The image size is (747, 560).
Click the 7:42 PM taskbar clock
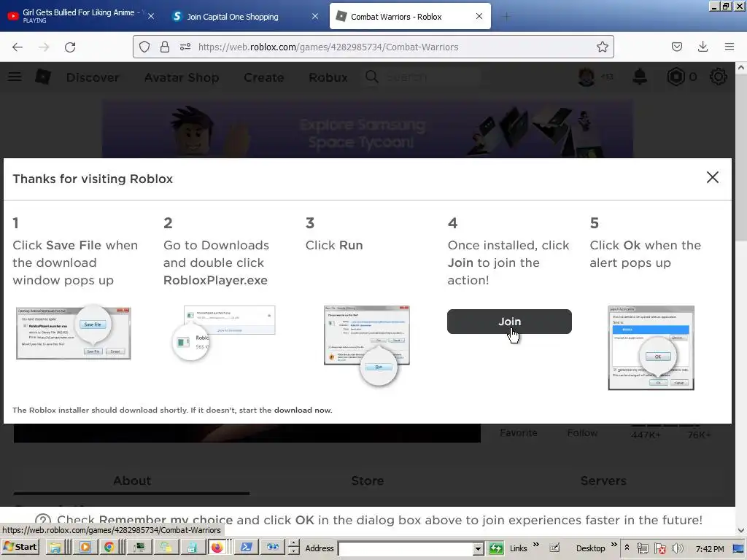tap(709, 549)
